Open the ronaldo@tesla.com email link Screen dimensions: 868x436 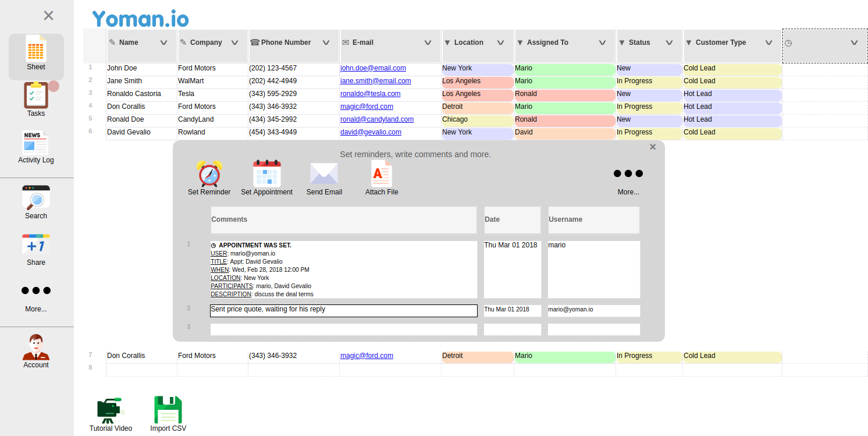click(x=371, y=94)
